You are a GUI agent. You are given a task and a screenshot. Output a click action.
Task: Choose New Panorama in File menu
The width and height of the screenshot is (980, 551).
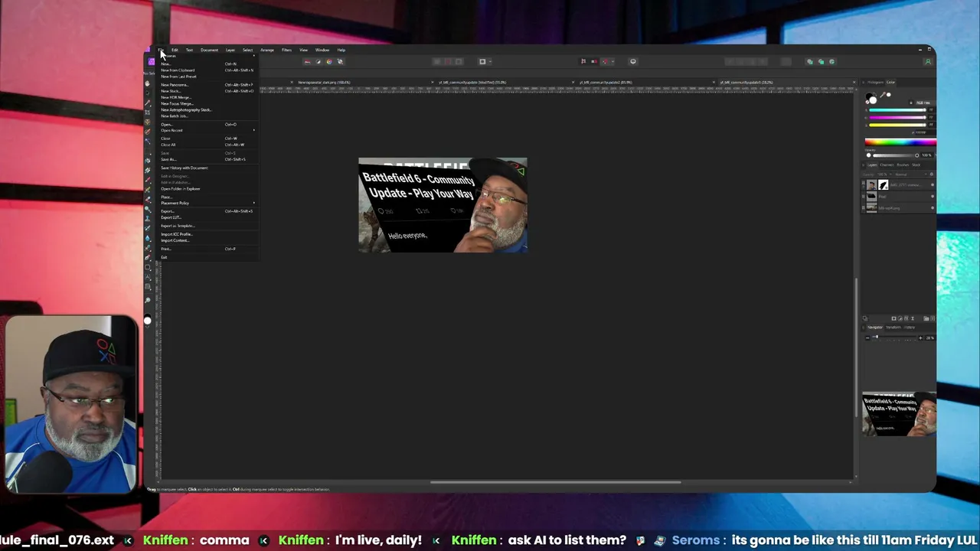pos(207,85)
